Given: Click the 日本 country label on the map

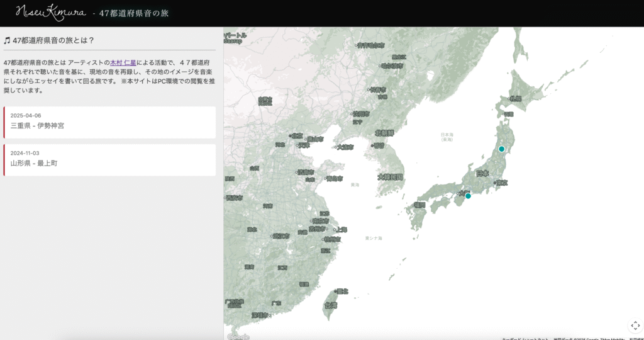Looking at the screenshot, I should click(482, 173).
